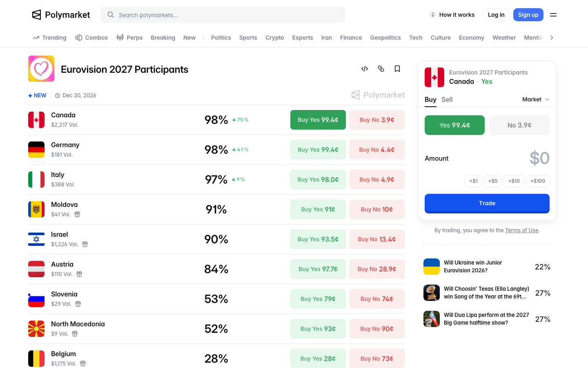This screenshot has height=368, width=588.
Task: Open the embed code icon
Action: click(x=365, y=69)
